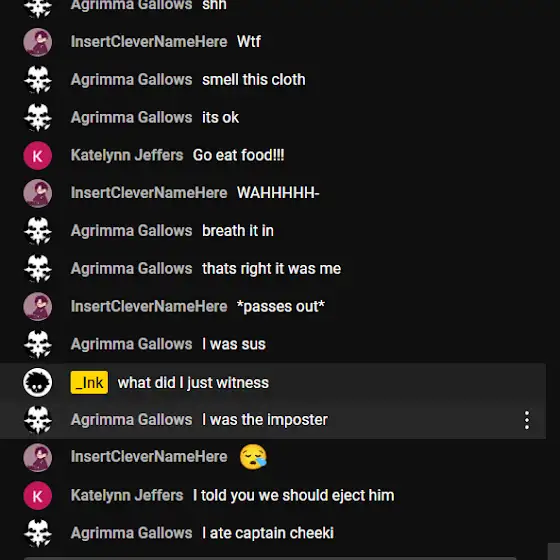The image size is (560, 560).
Task: Select the "what did I just witness" message
Action: (x=193, y=383)
